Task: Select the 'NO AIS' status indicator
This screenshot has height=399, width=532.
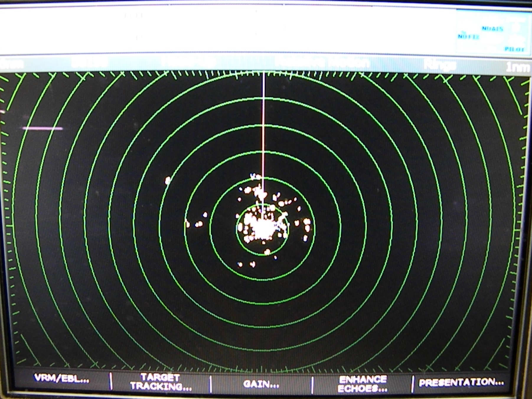Action: (x=492, y=29)
